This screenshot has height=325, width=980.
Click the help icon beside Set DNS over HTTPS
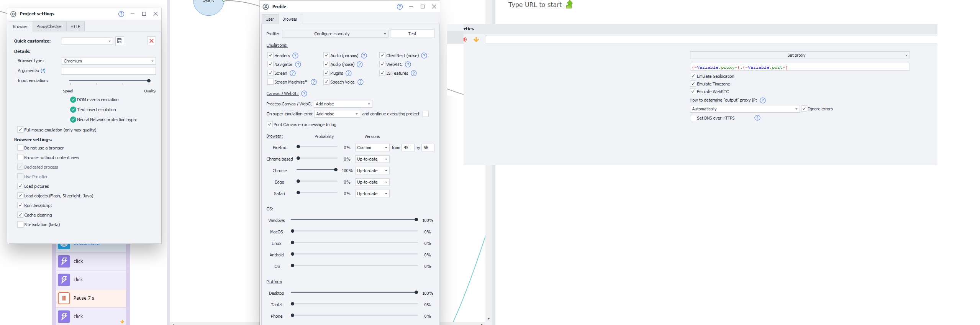[757, 118]
